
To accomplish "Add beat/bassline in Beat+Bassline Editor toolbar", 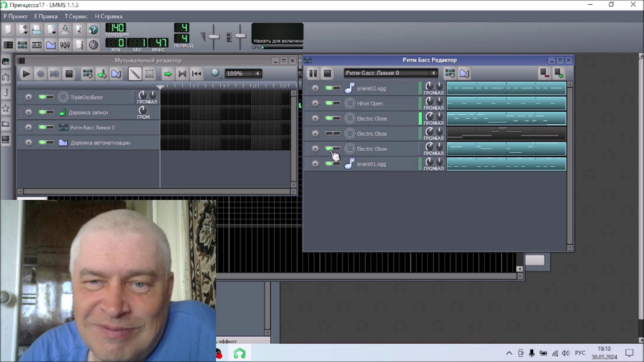I will 450,73.
